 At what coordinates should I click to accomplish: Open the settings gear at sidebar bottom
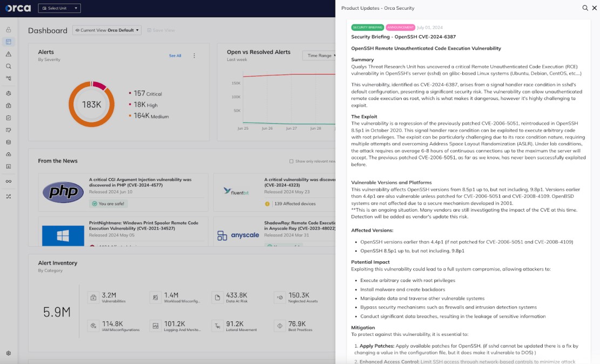tap(8, 353)
